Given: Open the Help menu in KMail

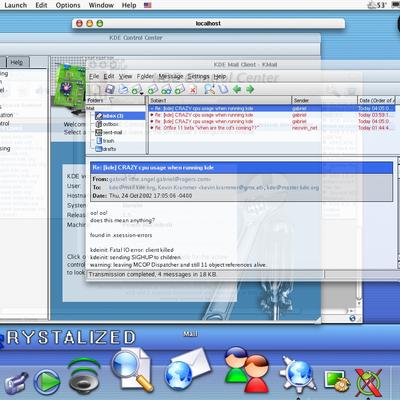Looking at the screenshot, I should 220,76.
